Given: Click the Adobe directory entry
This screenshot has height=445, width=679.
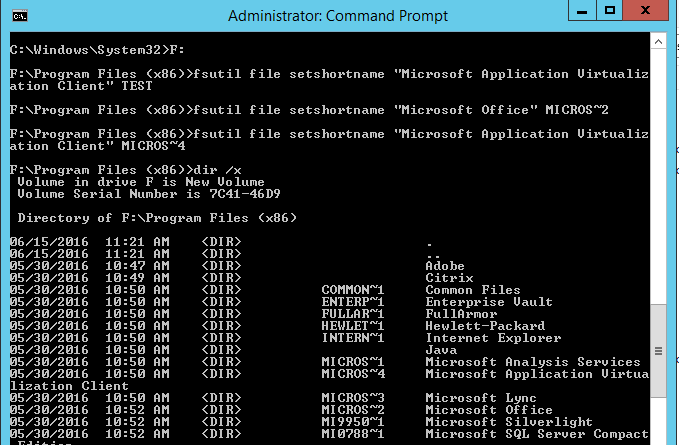Looking at the screenshot, I should point(445,266).
